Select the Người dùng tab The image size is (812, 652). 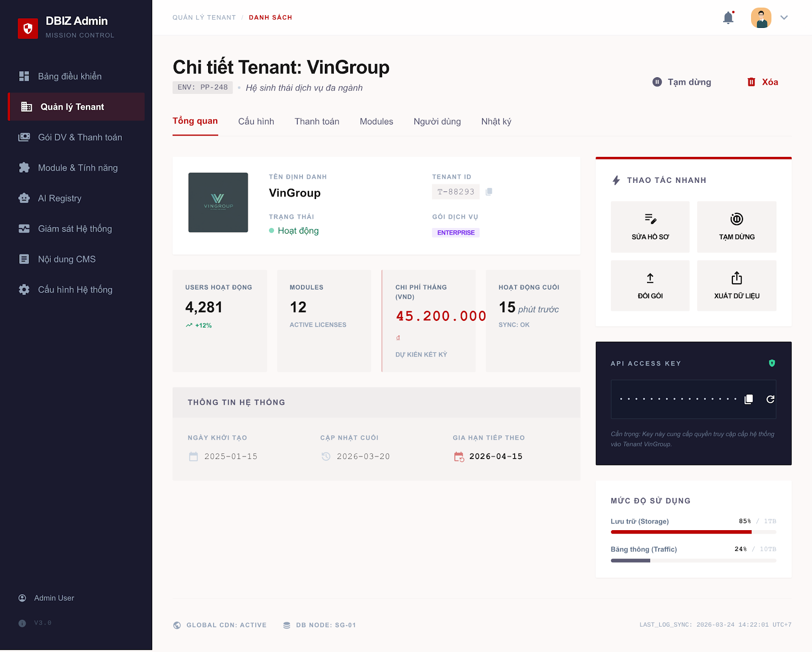[x=437, y=121]
